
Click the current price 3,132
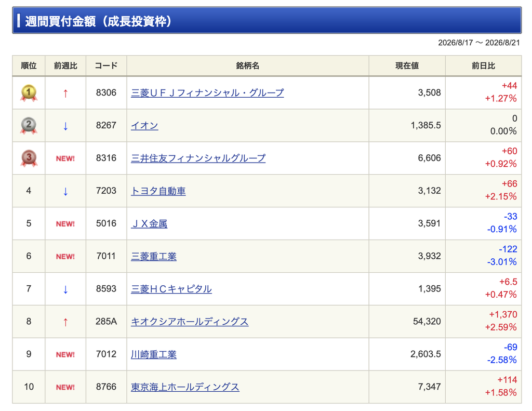point(429,191)
